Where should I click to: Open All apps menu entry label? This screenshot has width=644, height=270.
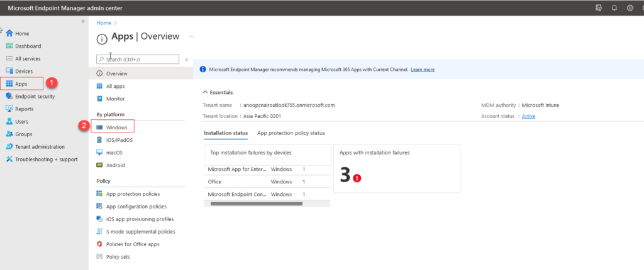(x=116, y=86)
